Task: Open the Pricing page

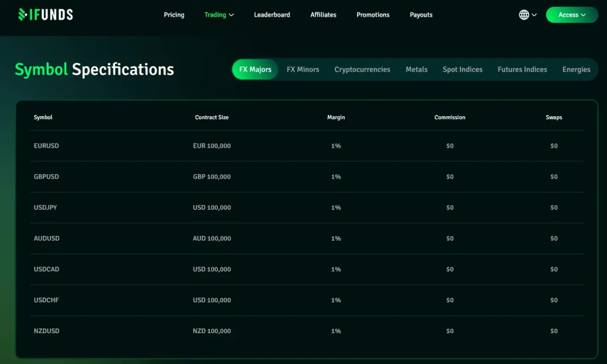Action: pyautogui.click(x=174, y=15)
